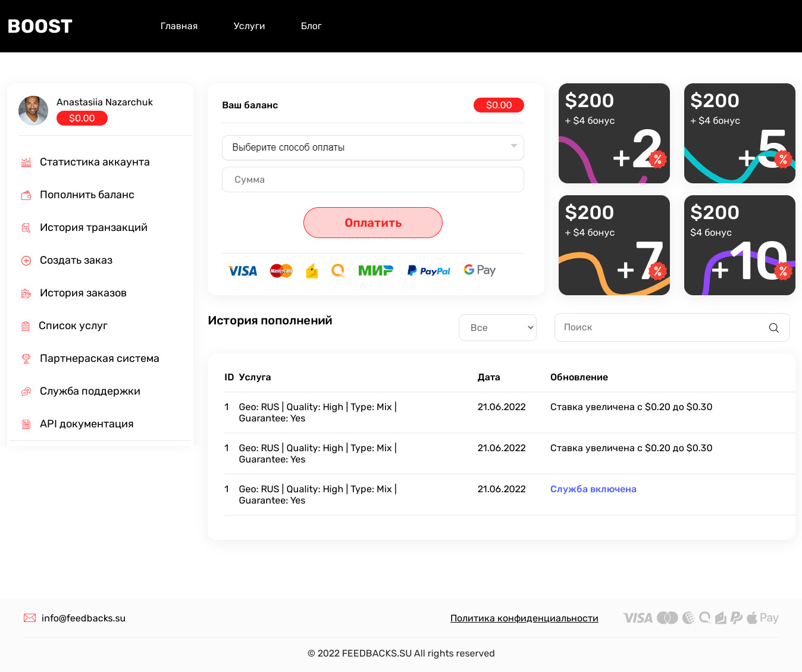Screen dimensions: 802x672
Task: Click the search magnifier icon
Action: tap(774, 328)
